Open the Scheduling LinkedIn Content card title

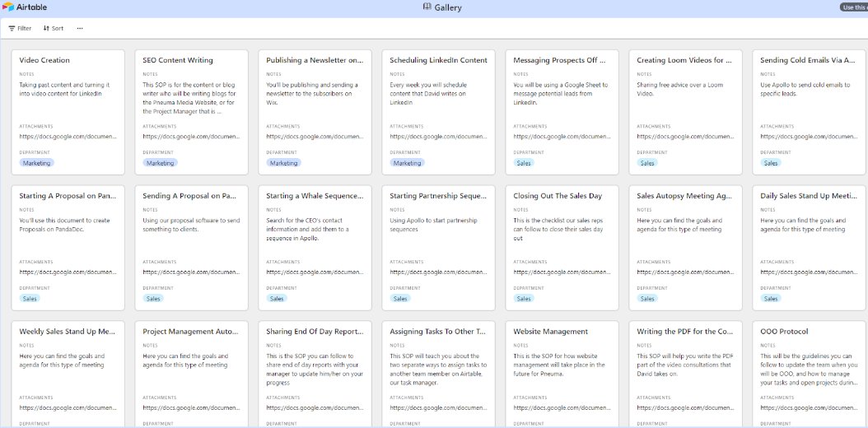(x=438, y=60)
